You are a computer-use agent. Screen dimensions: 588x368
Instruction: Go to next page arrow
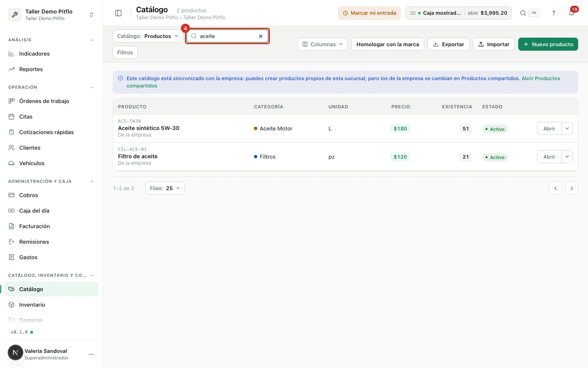[x=572, y=188]
